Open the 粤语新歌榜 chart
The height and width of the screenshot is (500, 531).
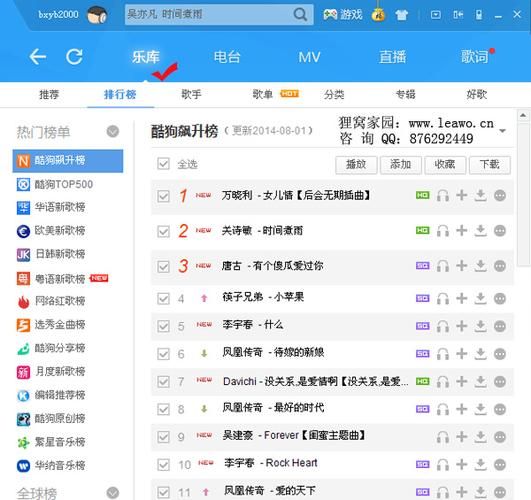60,279
